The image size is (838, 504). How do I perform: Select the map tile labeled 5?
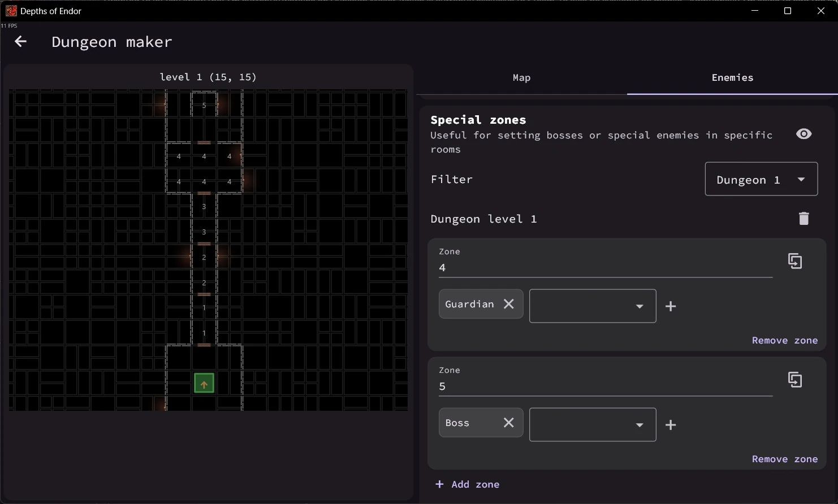pyautogui.click(x=204, y=106)
